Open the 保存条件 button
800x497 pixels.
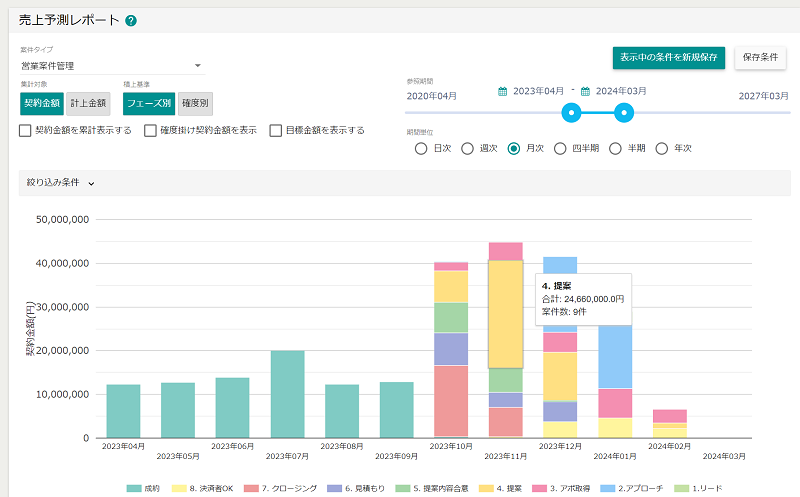[x=760, y=57]
